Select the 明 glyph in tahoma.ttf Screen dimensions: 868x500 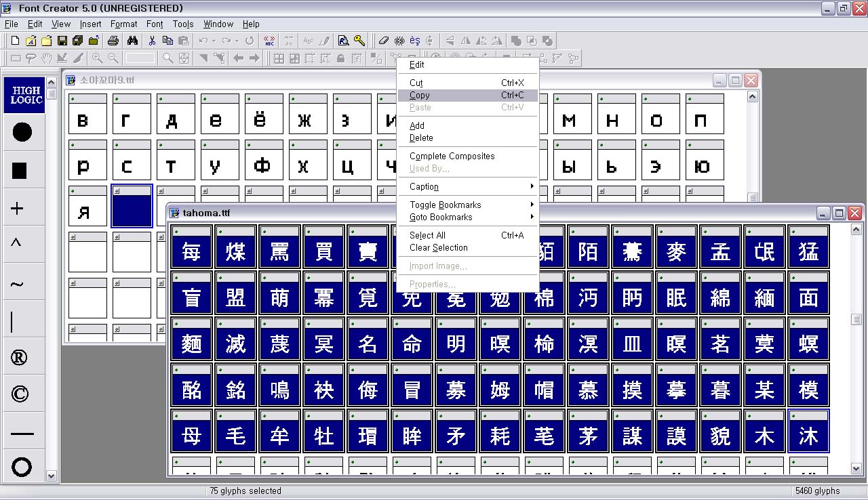456,338
